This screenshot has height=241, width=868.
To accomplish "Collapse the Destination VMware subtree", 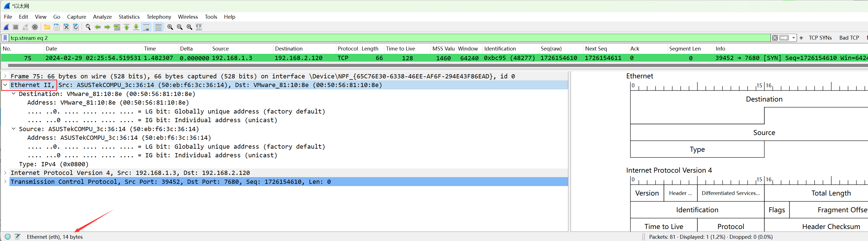I will click(x=13, y=94).
